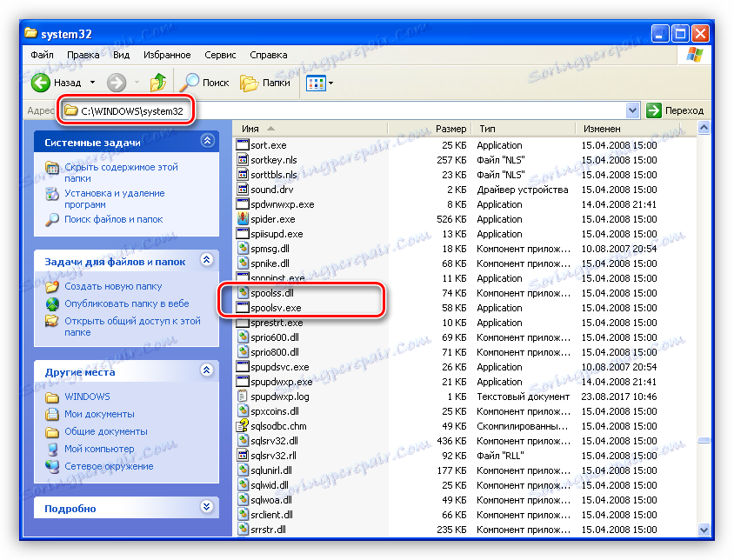Sort by Имя column header
Viewport: 734px width, 560px height.
310,129
